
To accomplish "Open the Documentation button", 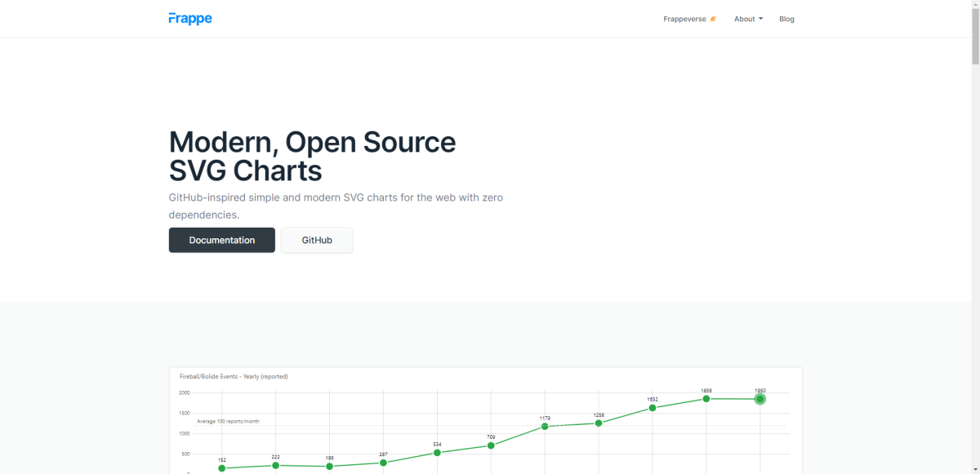I will pyautogui.click(x=222, y=240).
